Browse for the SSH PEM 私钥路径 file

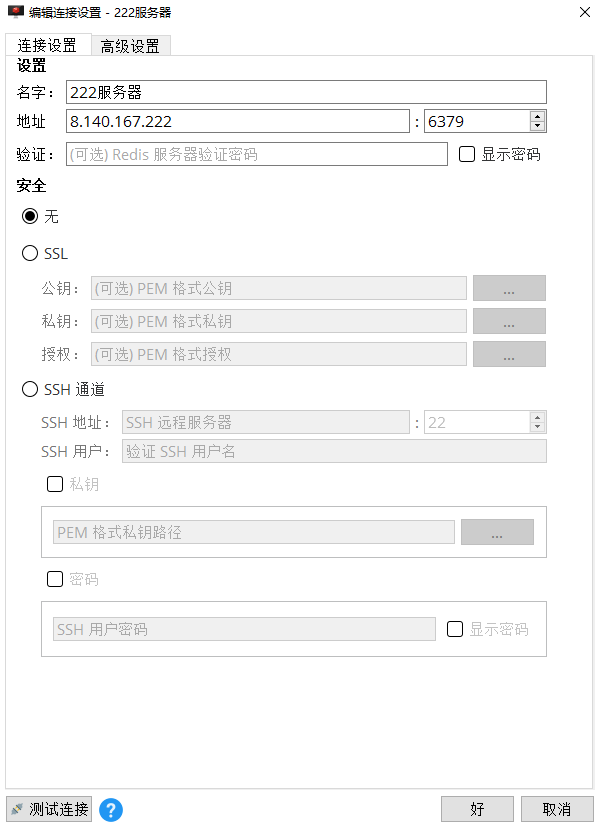click(497, 531)
